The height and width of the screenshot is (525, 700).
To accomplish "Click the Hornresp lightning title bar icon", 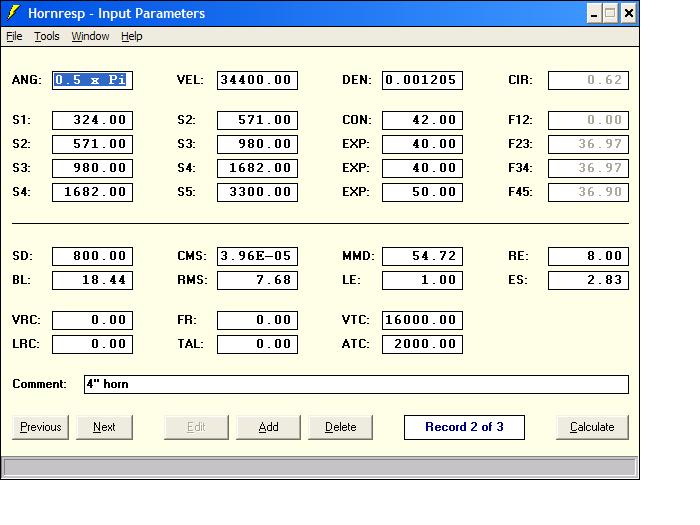I will coord(13,13).
